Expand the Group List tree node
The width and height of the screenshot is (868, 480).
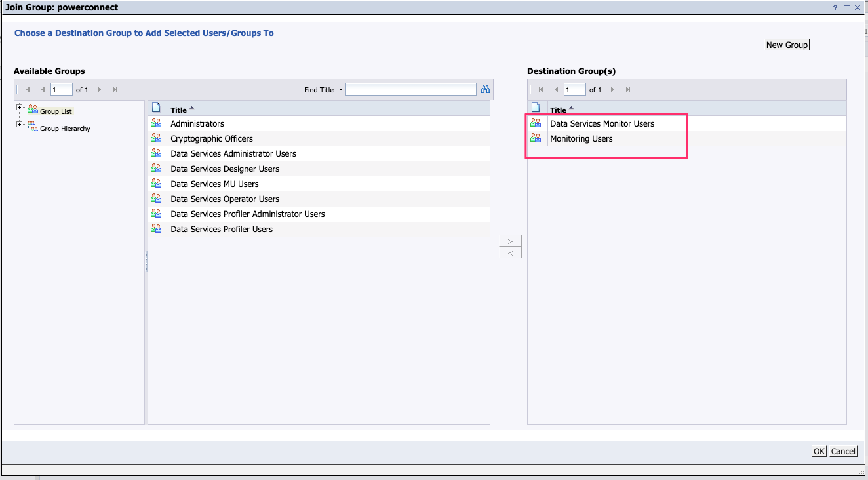click(20, 108)
